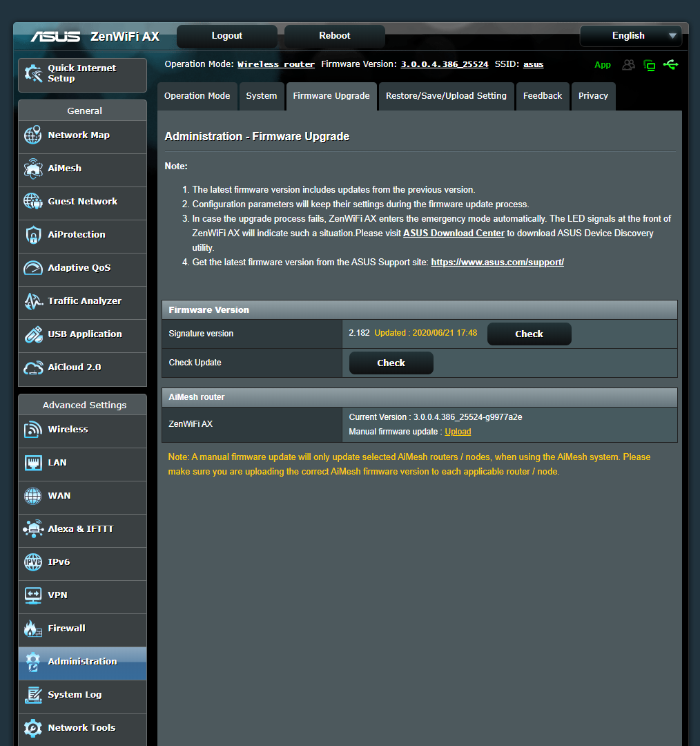Click the Quick Internet Setup icon
Screen dimensions: 700x746
(33, 73)
